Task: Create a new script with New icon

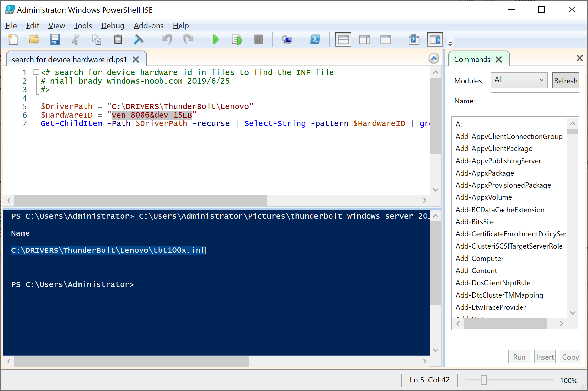Action: point(13,40)
